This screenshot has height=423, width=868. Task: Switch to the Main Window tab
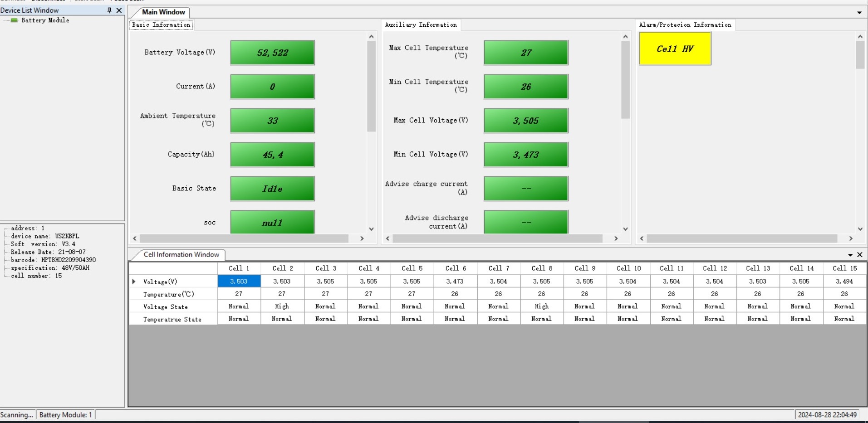[x=163, y=12]
